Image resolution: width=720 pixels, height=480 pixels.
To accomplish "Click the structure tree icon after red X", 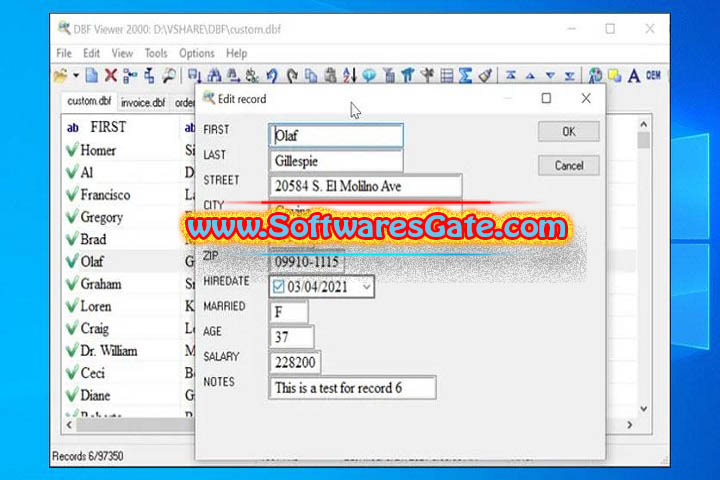I will pos(130,75).
